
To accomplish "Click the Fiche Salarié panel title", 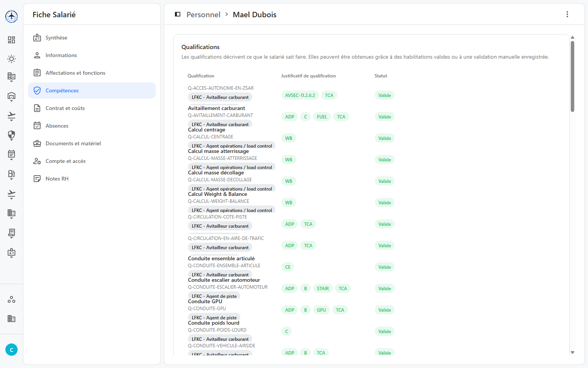I will [54, 15].
